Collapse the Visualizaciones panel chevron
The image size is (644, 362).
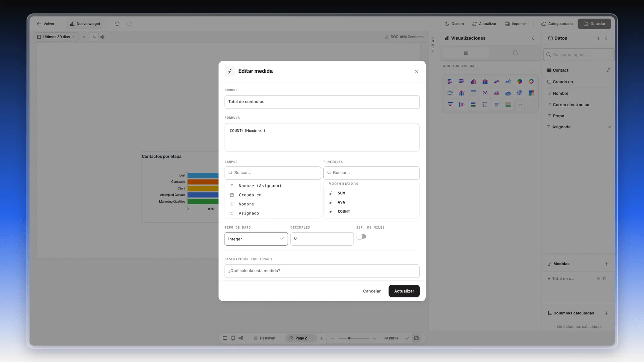pyautogui.click(x=533, y=38)
